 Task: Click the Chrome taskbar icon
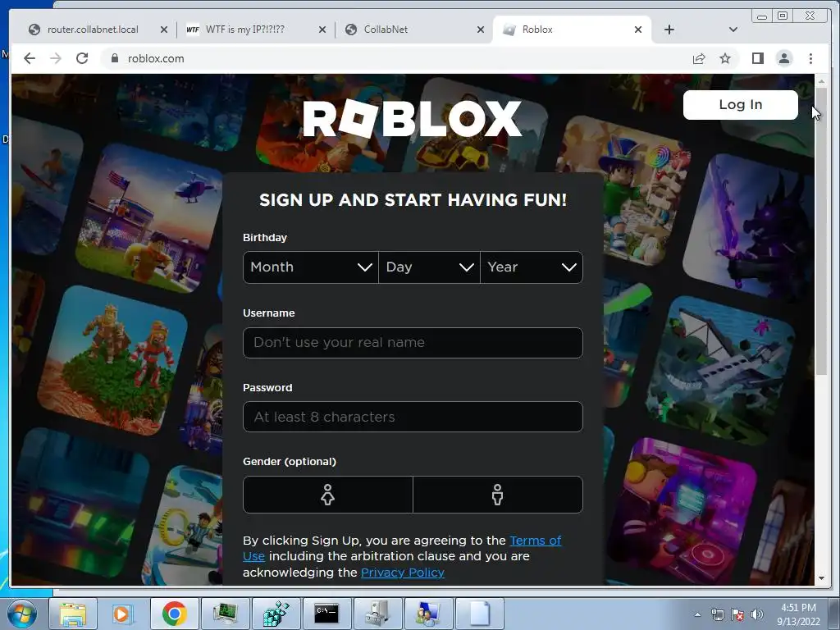click(x=174, y=614)
